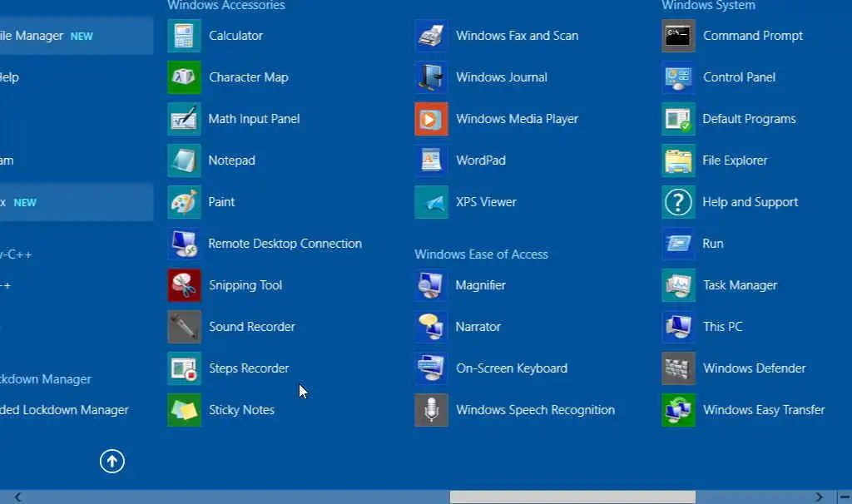The width and height of the screenshot is (852, 504).
Task: Open the Notepad icon
Action: (x=184, y=161)
